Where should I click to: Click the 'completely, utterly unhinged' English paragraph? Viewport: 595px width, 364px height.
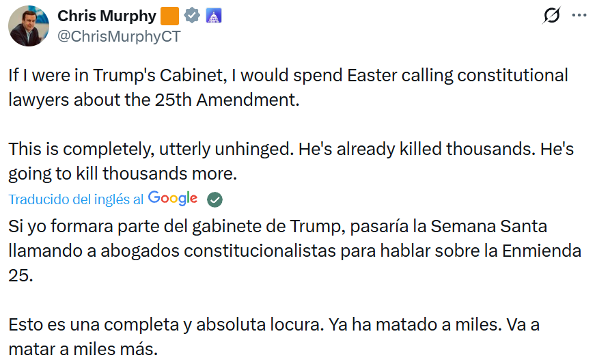(281, 161)
